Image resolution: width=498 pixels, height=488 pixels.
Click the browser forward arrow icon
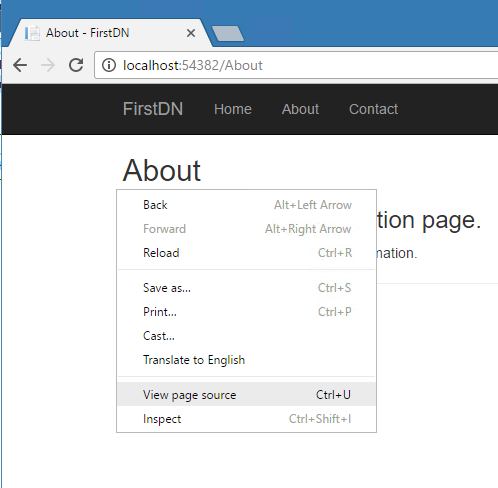pyautogui.click(x=48, y=65)
